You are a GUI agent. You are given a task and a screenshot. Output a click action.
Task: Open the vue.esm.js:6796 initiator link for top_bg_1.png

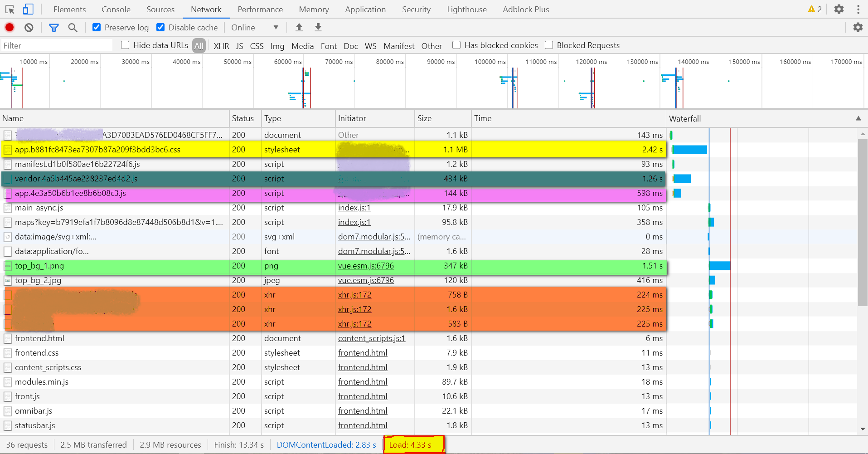point(366,266)
